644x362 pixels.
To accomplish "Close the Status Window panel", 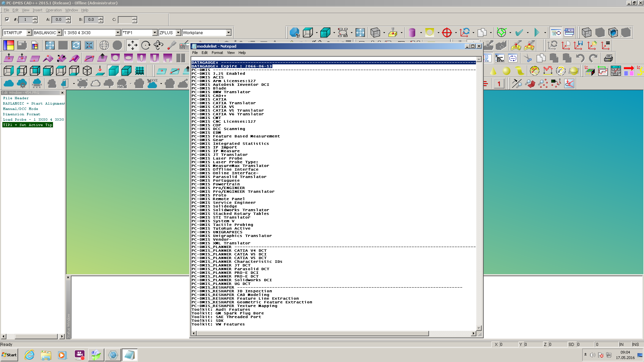I will tap(68, 278).
